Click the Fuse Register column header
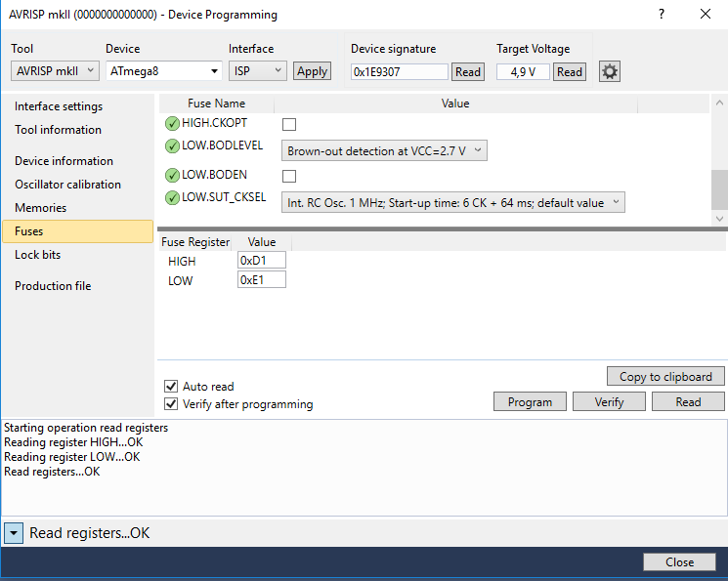 (x=195, y=242)
